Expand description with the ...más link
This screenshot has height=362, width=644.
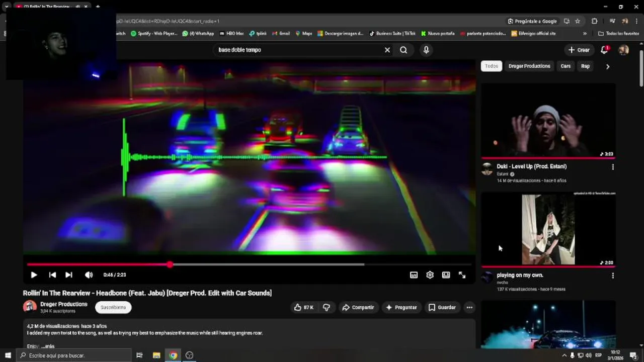[48, 346]
